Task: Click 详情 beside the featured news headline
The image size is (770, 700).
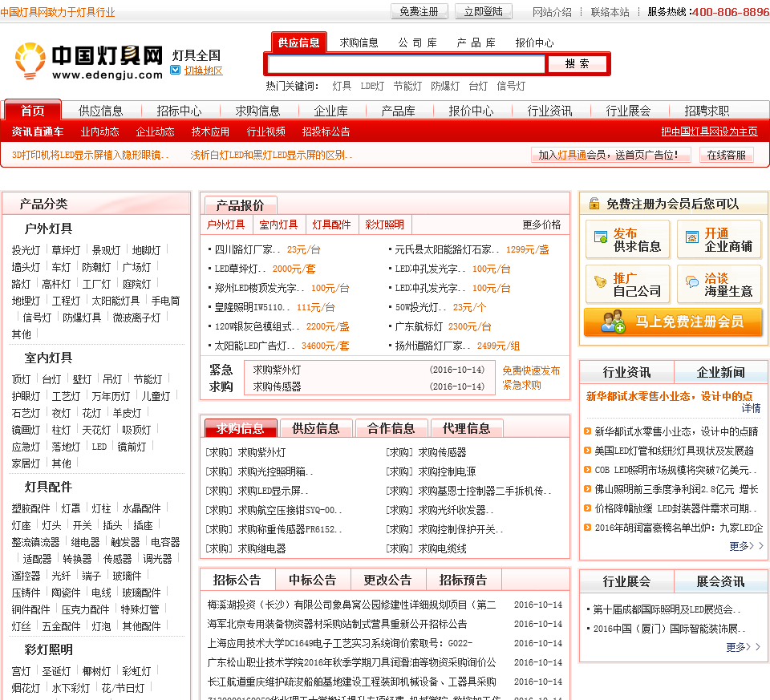Action: [751, 408]
